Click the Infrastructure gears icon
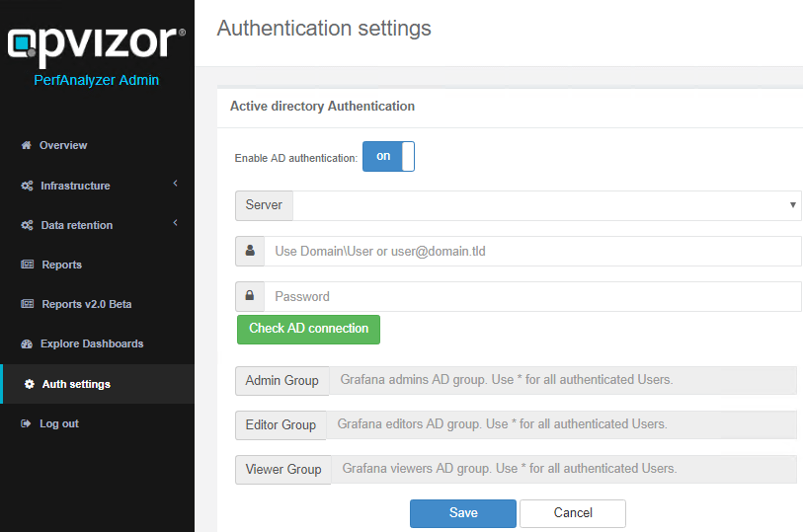 tap(27, 186)
